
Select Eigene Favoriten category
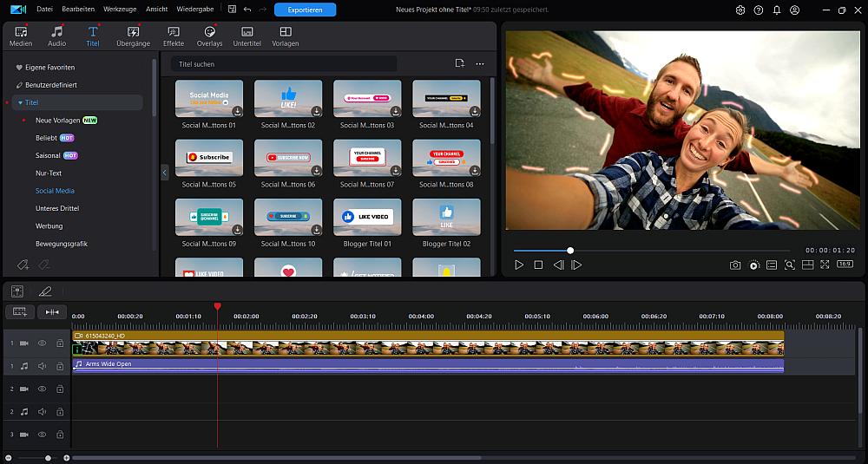coord(49,68)
